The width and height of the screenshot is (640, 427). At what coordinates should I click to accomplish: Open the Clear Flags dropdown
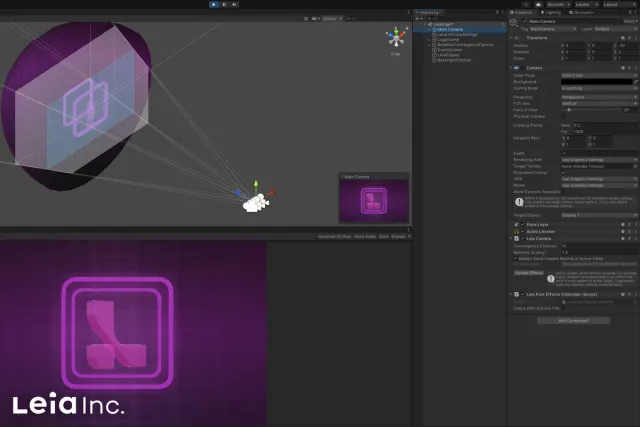599,76
